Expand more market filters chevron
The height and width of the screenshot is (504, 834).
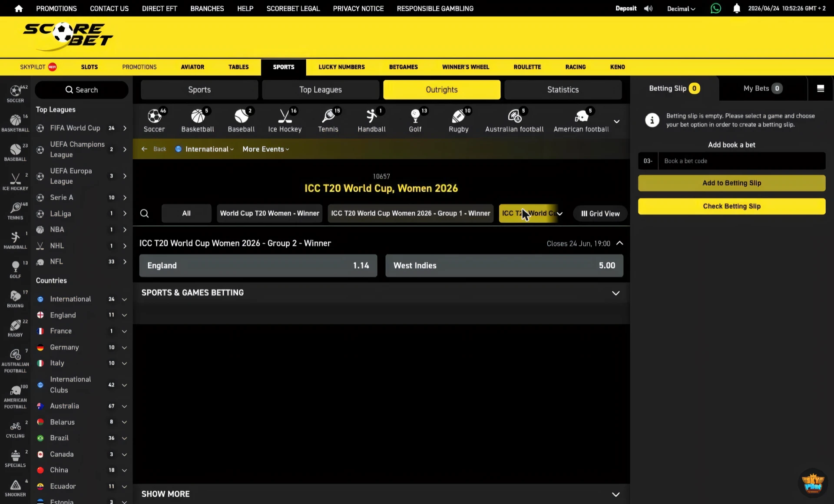560,214
